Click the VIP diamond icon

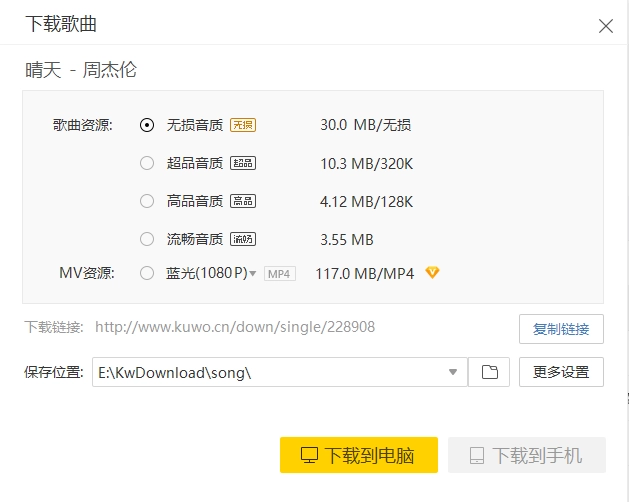[432, 272]
